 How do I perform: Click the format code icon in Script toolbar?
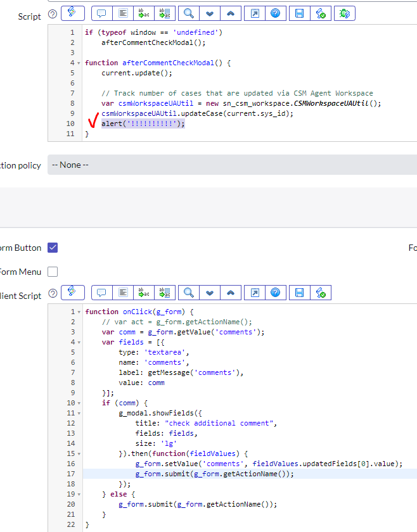(123, 13)
